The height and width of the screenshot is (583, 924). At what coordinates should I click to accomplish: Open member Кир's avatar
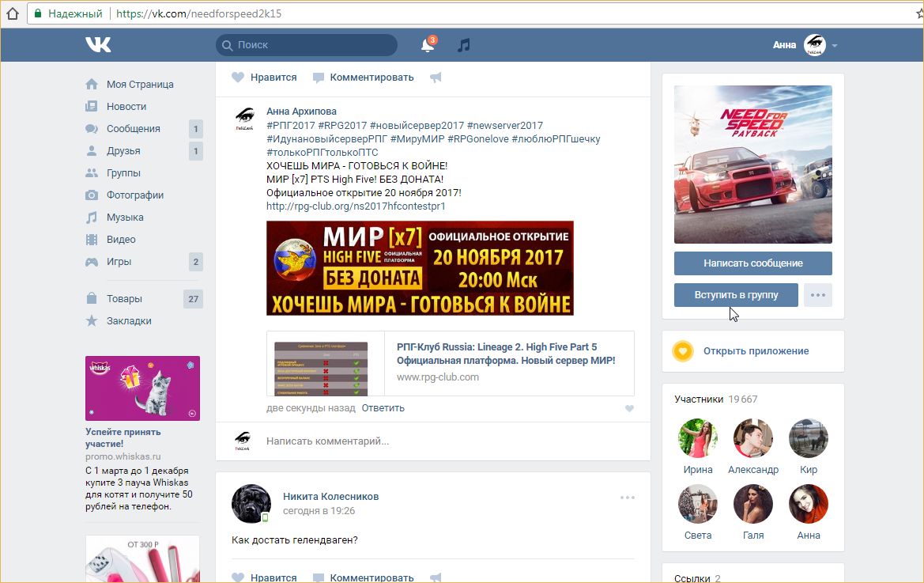pos(809,438)
